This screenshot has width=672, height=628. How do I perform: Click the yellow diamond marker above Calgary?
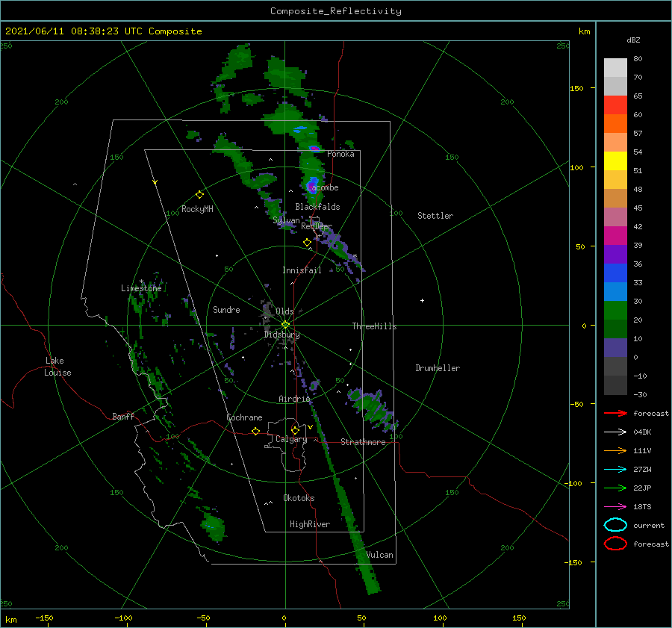(x=295, y=430)
